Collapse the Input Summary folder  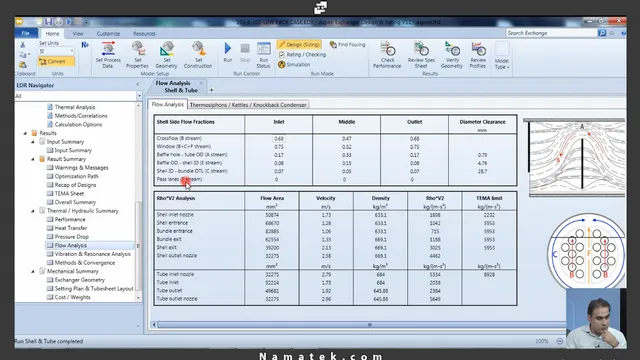click(33, 142)
